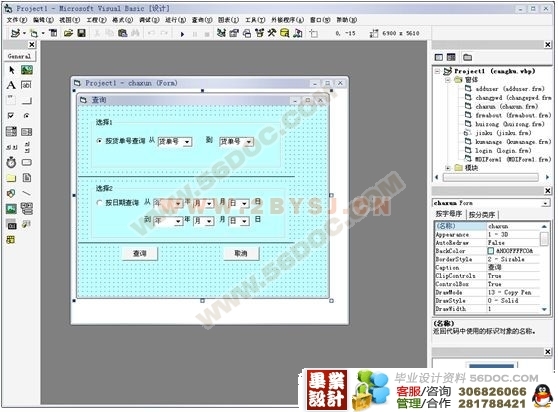Select the Pointer tool in toolbox
Viewport: 558px width, 412px height.
click(x=11, y=70)
